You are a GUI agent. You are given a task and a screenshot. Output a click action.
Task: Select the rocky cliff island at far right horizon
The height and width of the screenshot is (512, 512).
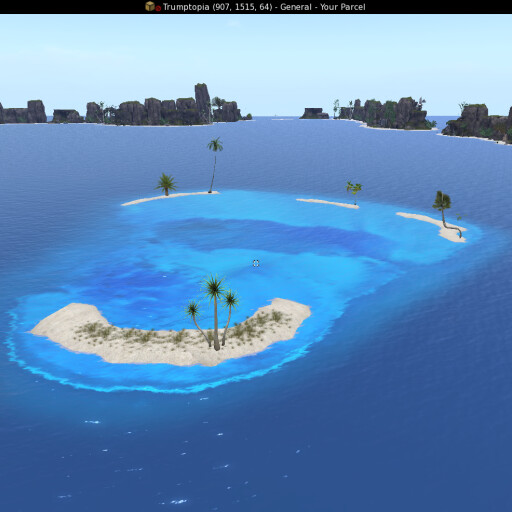pos(477,124)
